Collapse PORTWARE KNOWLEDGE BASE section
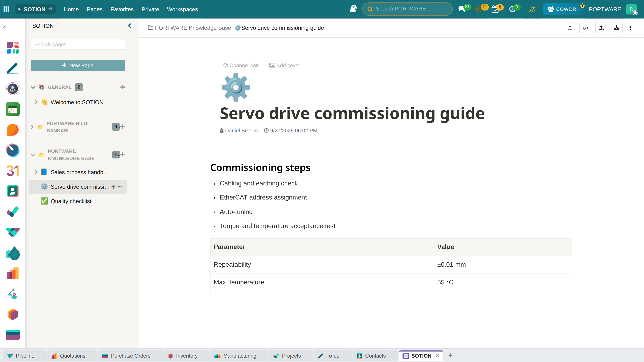 click(33, 155)
